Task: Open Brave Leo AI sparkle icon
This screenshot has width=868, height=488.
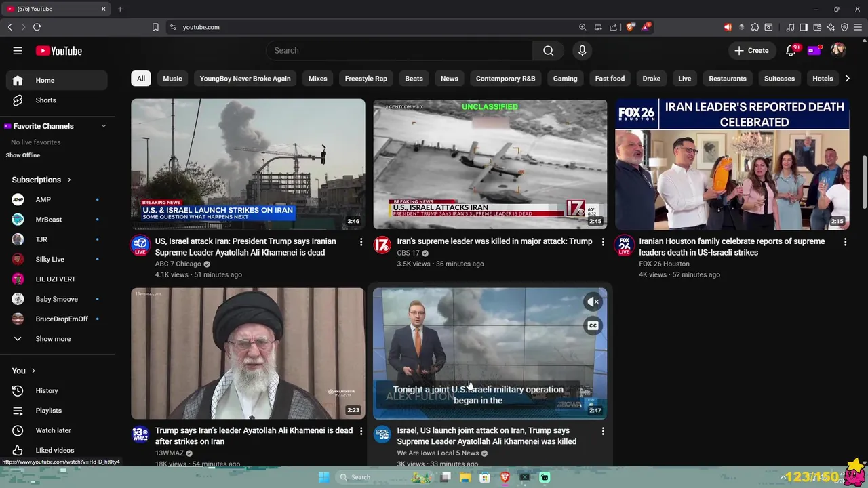Action: (831, 27)
